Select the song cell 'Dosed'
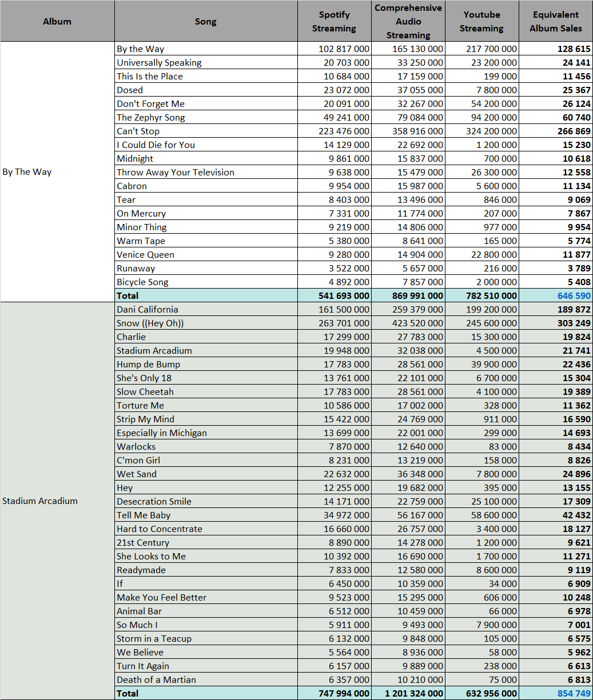 pyautogui.click(x=206, y=90)
